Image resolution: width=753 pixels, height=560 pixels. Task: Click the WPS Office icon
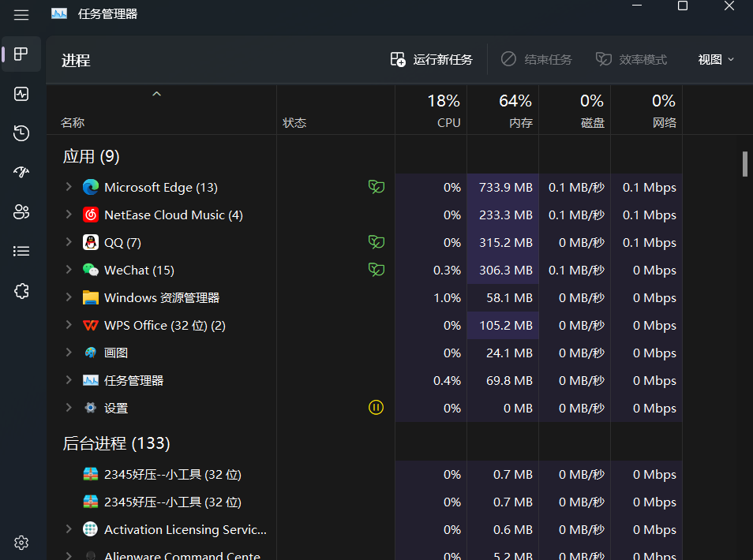point(90,325)
